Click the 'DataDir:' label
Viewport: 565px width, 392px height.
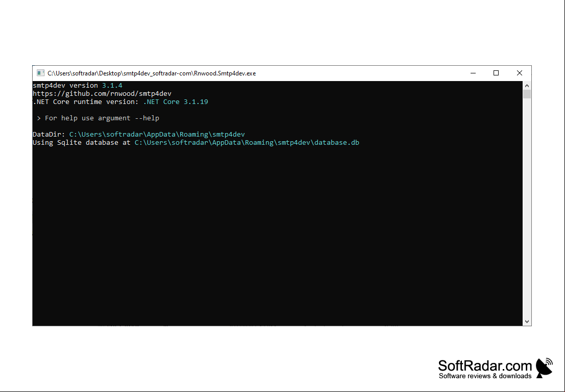tap(49, 134)
